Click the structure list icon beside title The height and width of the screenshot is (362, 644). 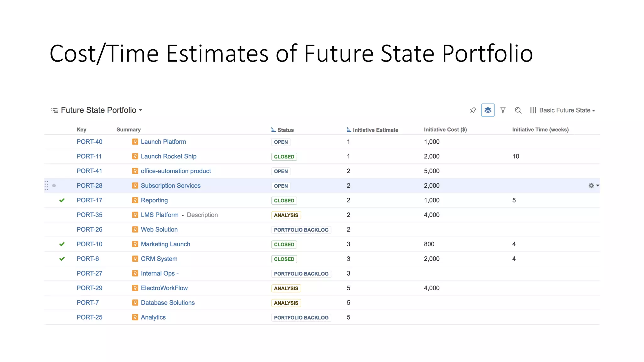click(55, 110)
